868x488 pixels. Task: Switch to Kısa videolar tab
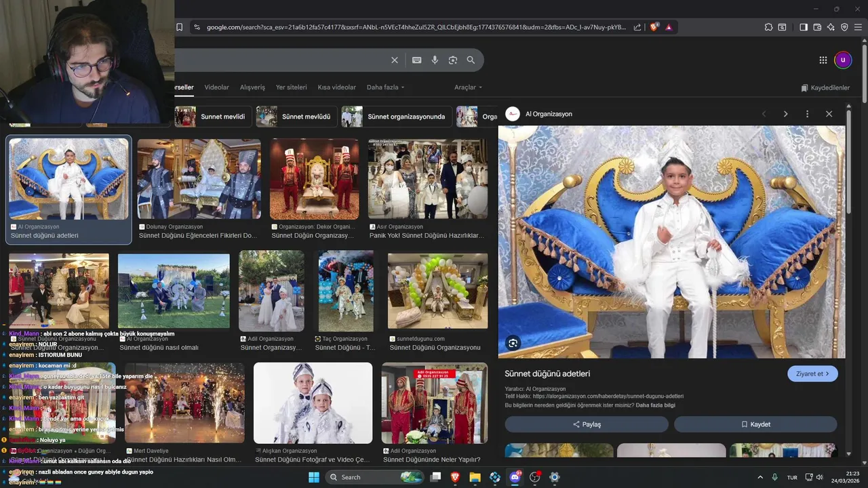coord(336,87)
